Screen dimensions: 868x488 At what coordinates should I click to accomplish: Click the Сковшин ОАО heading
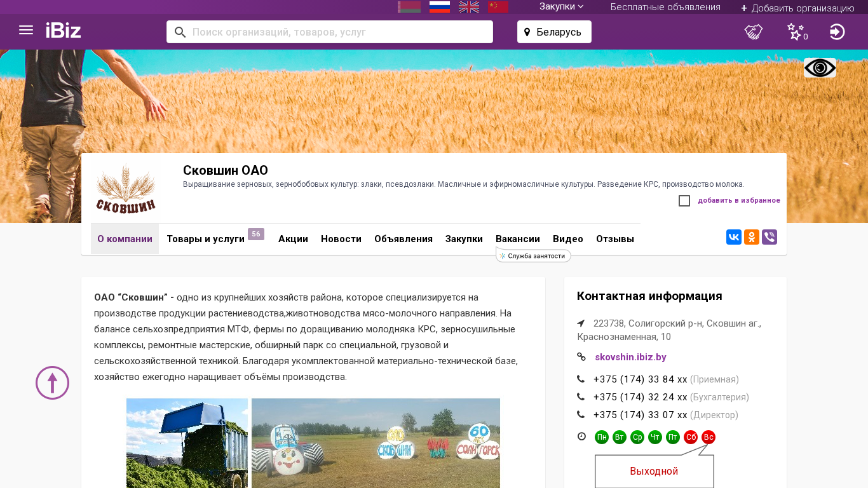coord(226,170)
